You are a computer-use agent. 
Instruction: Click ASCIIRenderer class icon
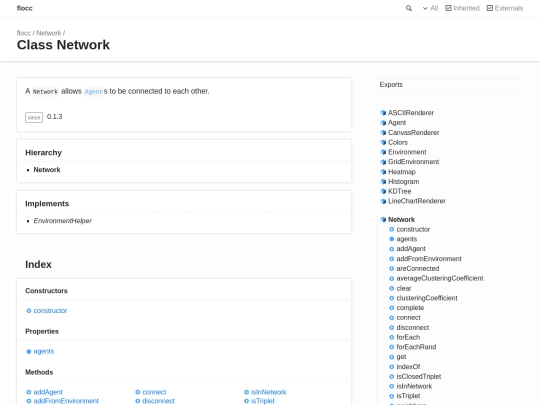point(383,113)
